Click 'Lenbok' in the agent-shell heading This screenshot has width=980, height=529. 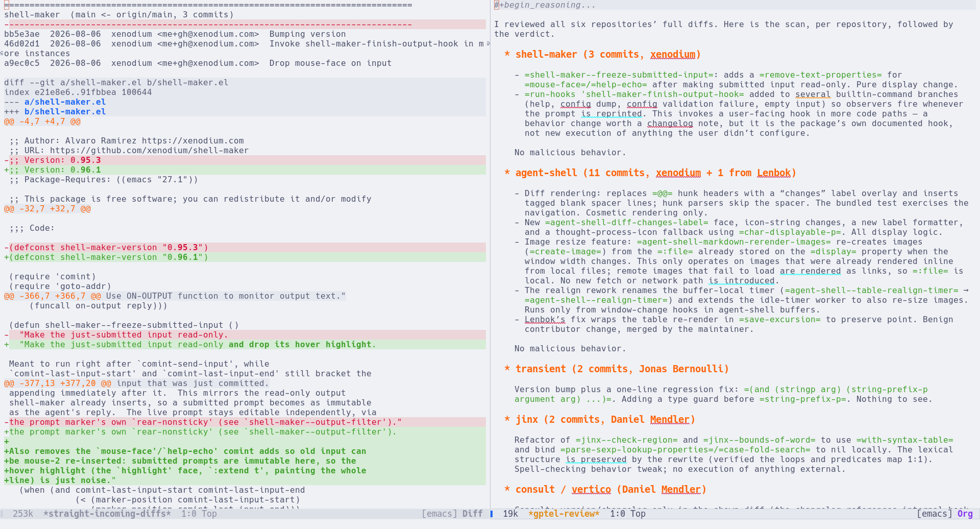tap(774, 173)
